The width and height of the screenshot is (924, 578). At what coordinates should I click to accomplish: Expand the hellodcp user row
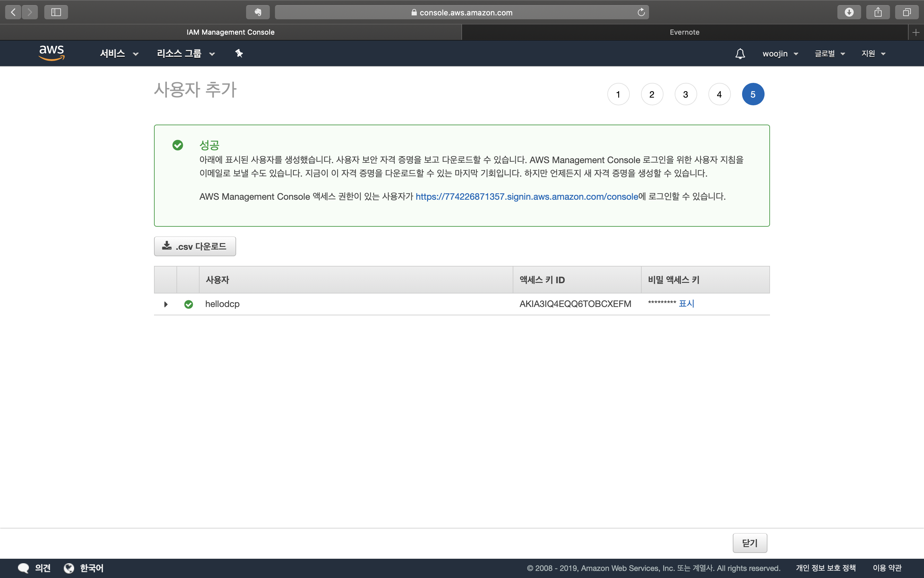[x=166, y=304]
